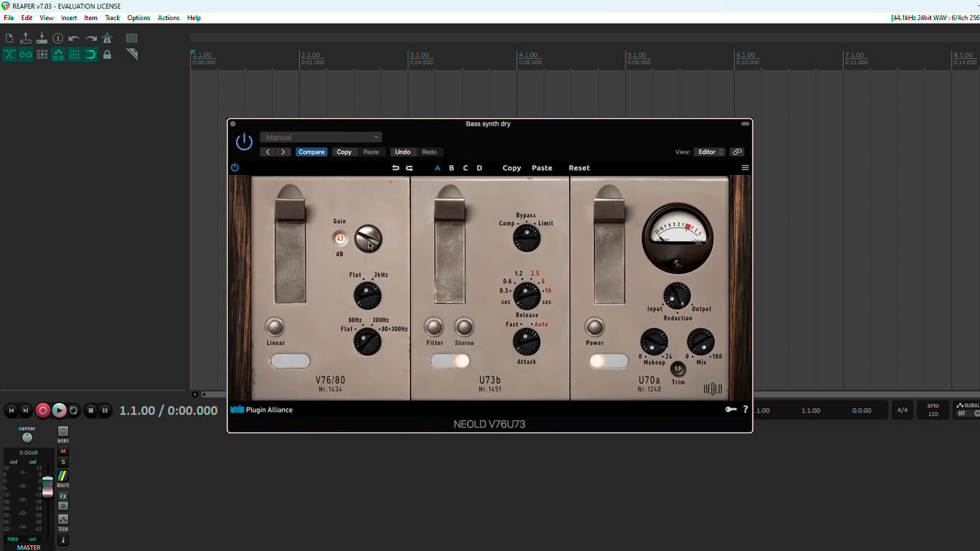Toggle small blue NEOLD power icon

(235, 168)
